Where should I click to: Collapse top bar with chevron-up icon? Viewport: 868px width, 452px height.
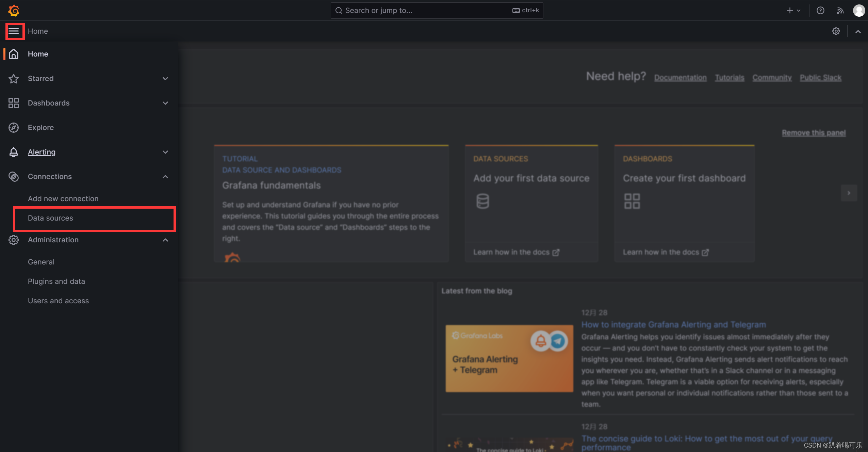click(x=858, y=31)
